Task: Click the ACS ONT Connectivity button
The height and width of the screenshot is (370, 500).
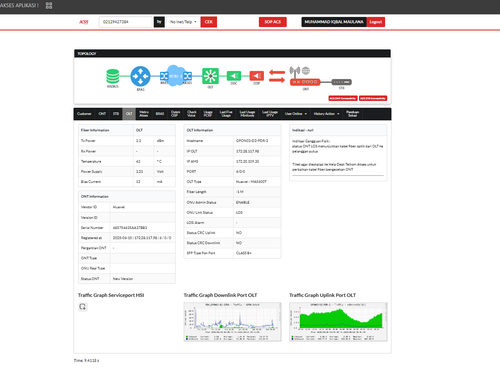Action: [x=343, y=98]
